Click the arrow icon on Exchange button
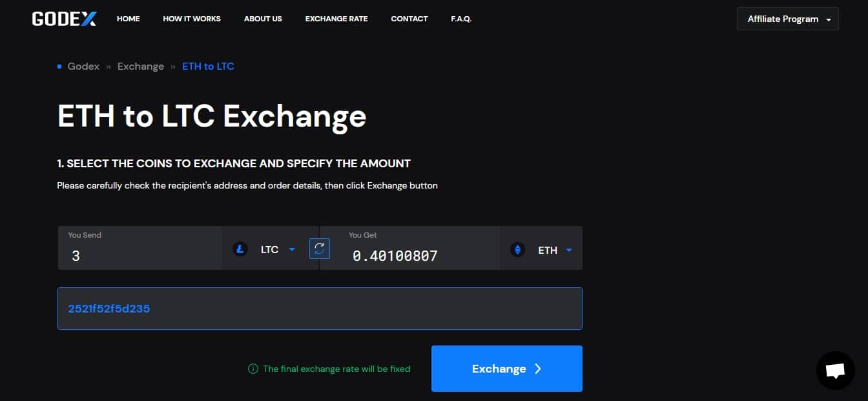Screen dimensions: 868x401 (538, 369)
